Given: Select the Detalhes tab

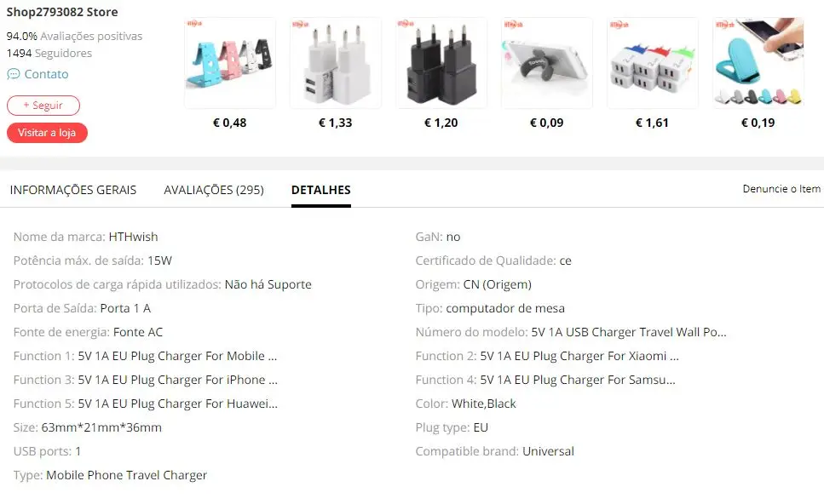Looking at the screenshot, I should [x=321, y=190].
